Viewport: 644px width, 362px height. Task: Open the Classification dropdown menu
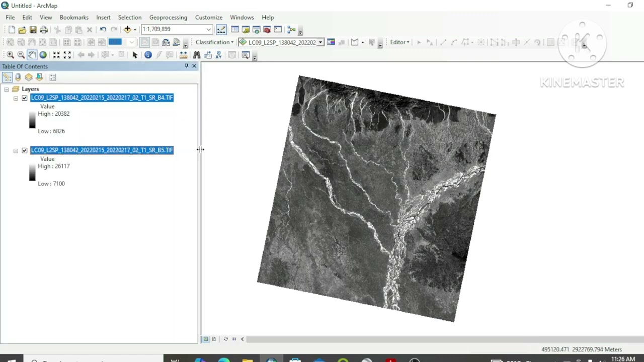click(x=214, y=42)
